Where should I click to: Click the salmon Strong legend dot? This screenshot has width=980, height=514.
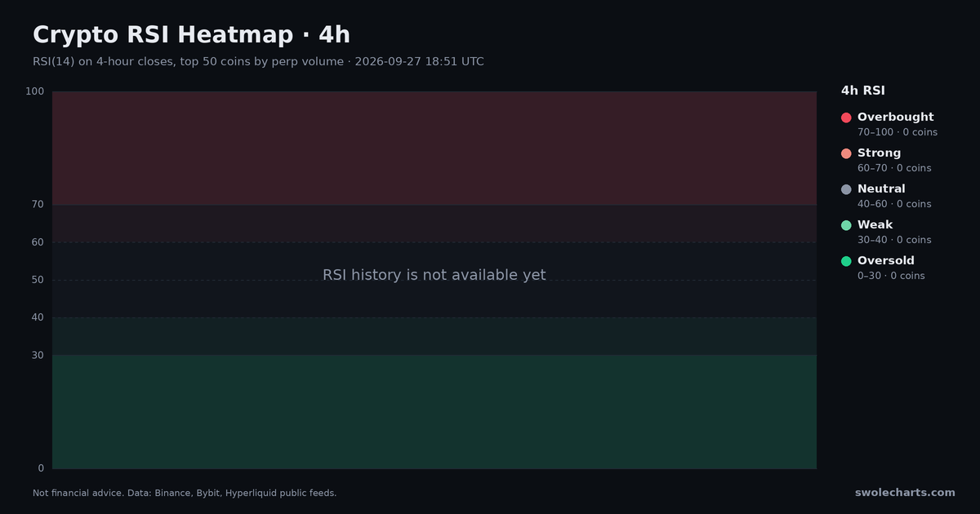[846, 153]
